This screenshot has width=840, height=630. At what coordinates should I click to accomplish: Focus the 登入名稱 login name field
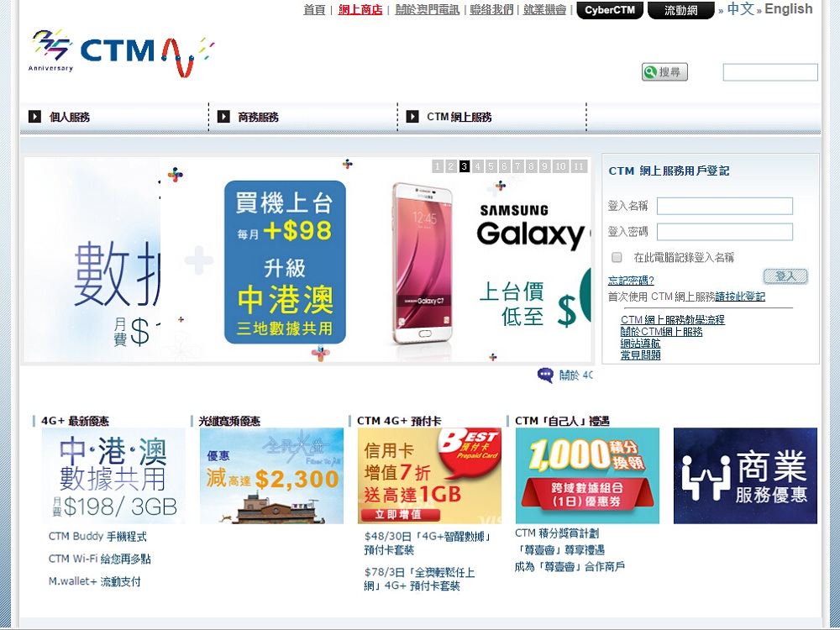(x=725, y=206)
